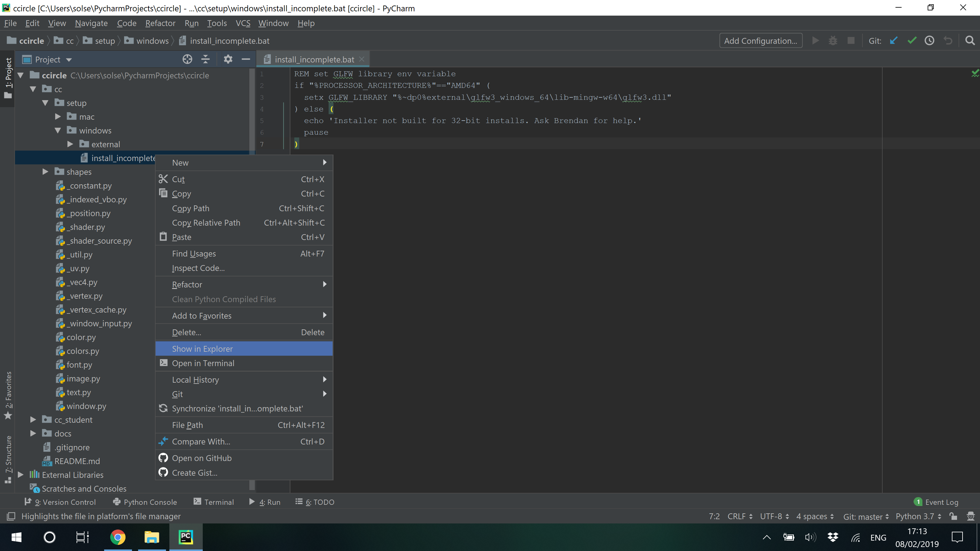Click the lock read-only icon in status bar
Image resolution: width=980 pixels, height=551 pixels.
pyautogui.click(x=953, y=516)
